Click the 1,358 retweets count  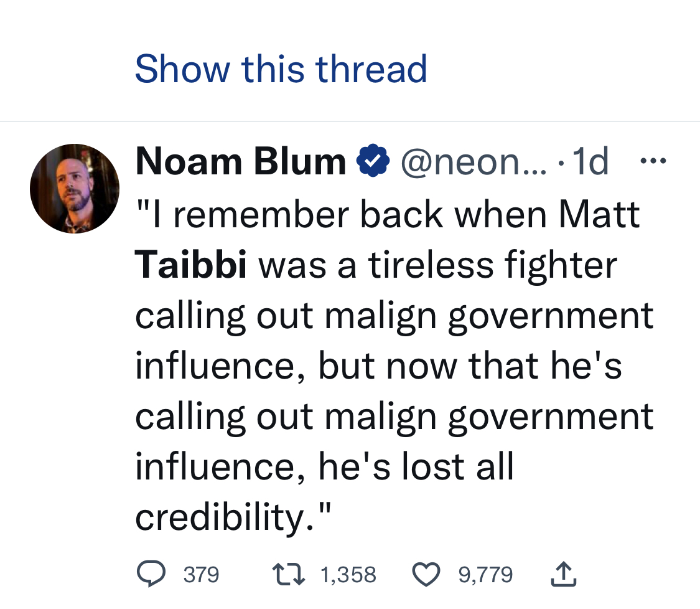coord(348,574)
